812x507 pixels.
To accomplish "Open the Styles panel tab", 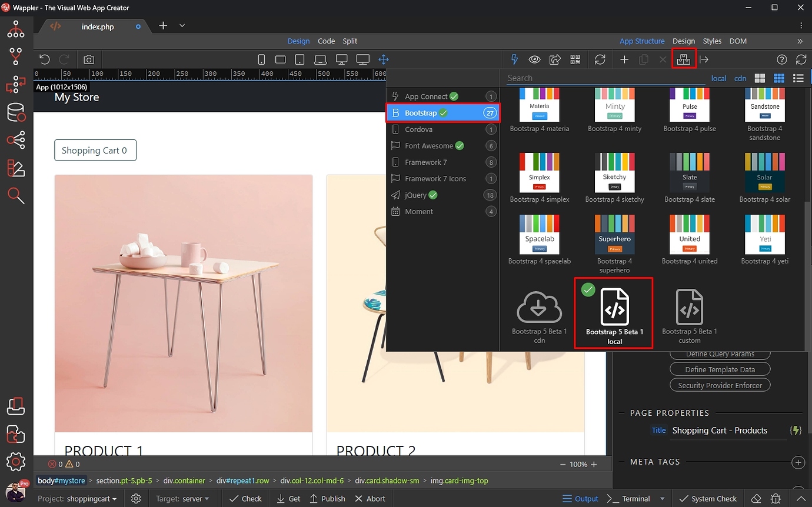I will click(x=712, y=41).
